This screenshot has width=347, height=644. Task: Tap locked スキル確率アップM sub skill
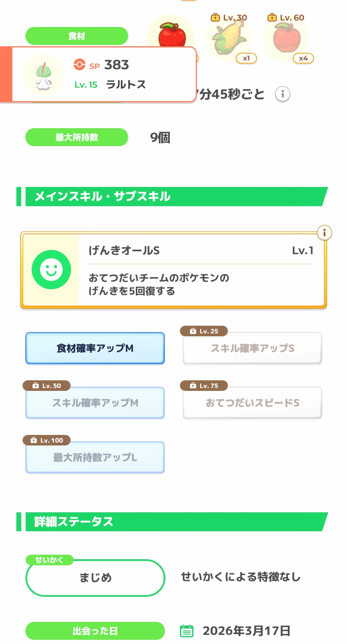coord(95,403)
